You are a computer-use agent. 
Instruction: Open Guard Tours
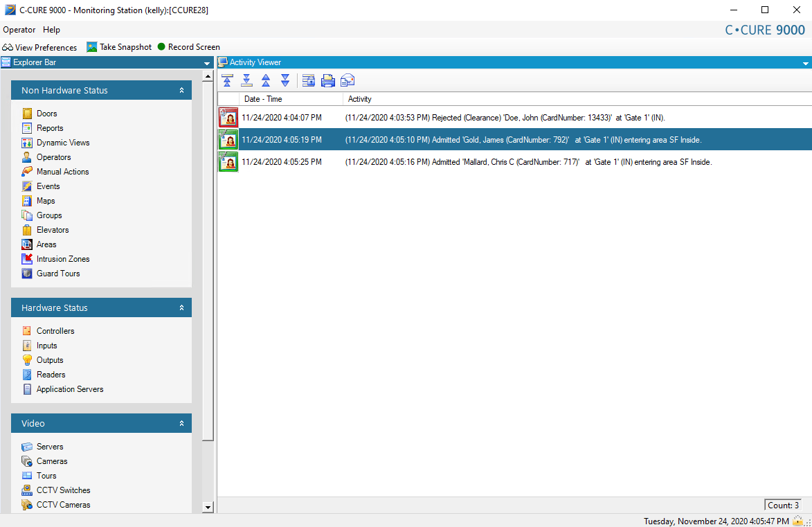[x=58, y=273]
